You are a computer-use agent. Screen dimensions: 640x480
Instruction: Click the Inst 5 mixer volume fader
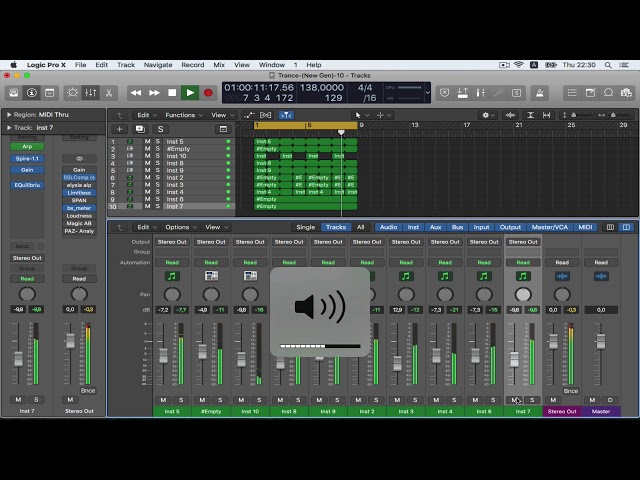click(x=163, y=356)
